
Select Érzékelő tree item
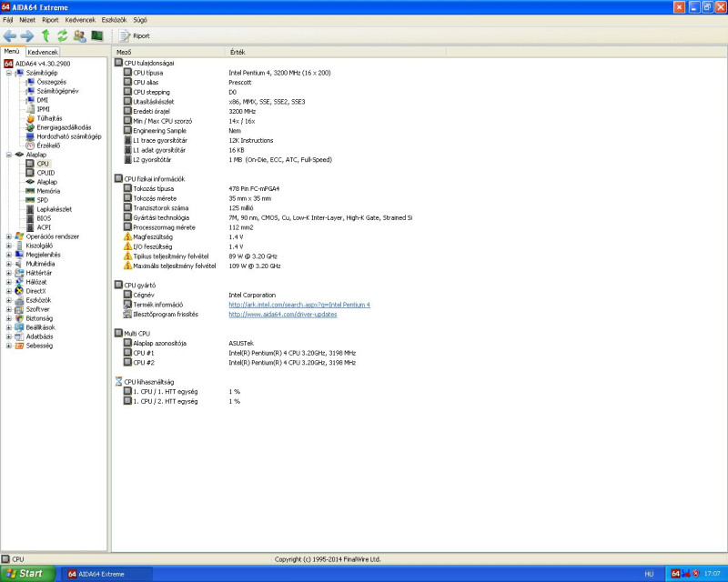48,145
